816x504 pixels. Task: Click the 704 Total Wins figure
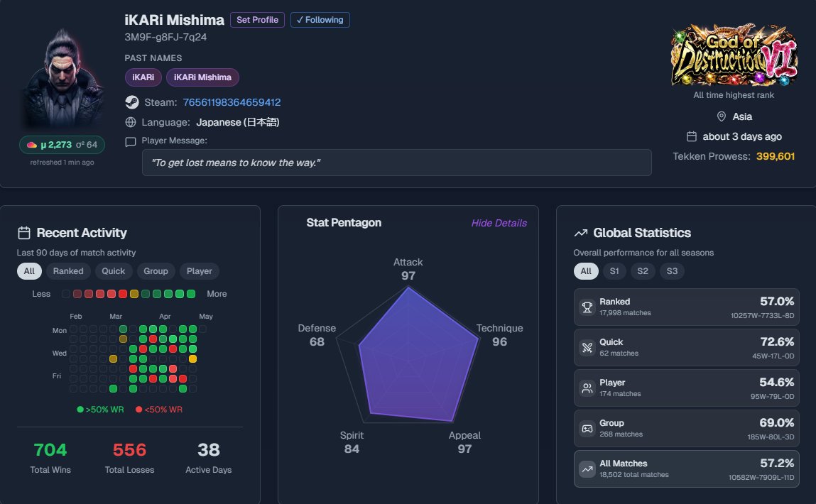tap(50, 450)
